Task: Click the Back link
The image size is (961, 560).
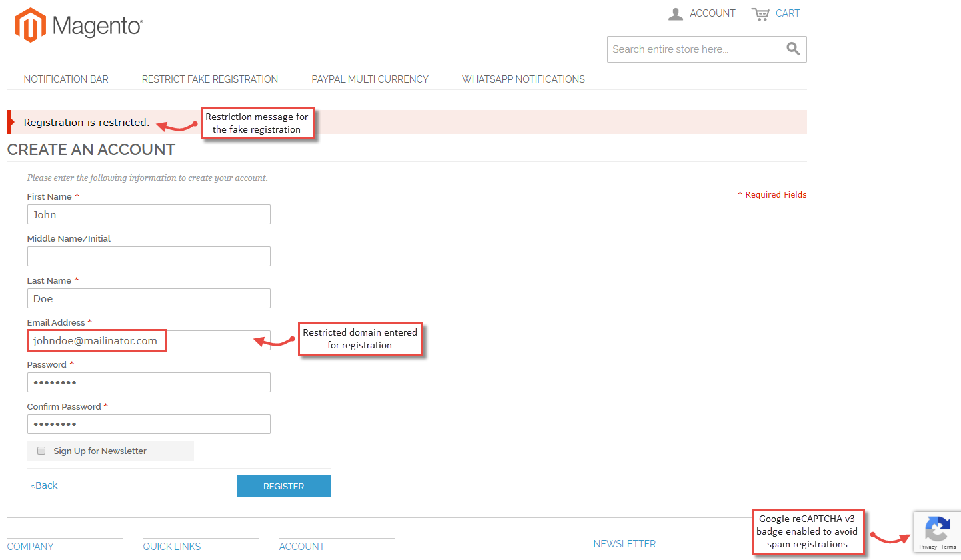Action: tap(44, 485)
